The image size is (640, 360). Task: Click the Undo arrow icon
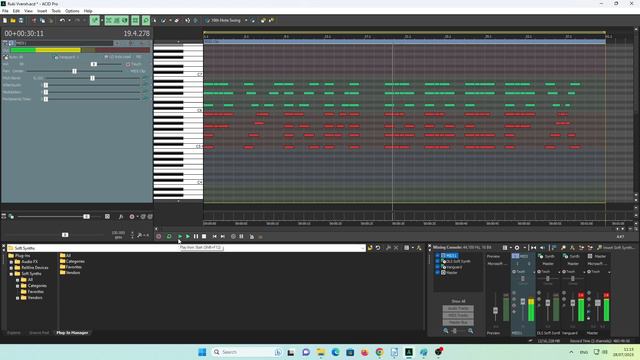[x=62, y=20]
